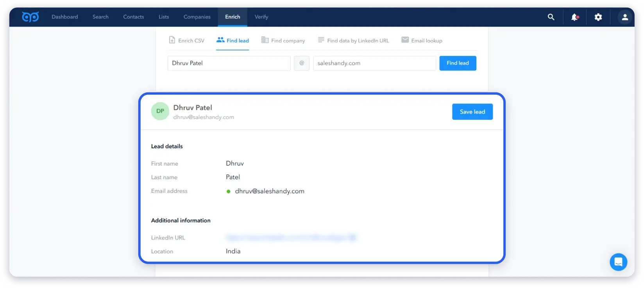
Task: Click the Find lead blue button
Action: click(458, 63)
